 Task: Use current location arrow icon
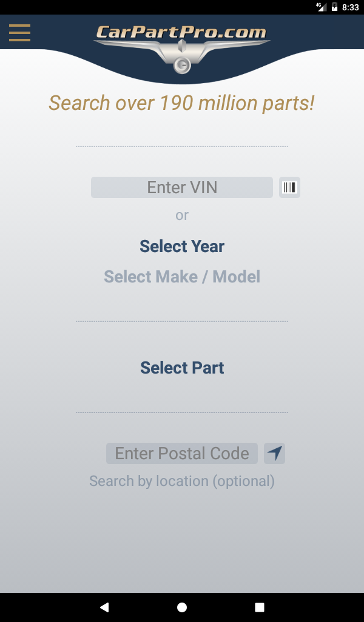click(274, 453)
